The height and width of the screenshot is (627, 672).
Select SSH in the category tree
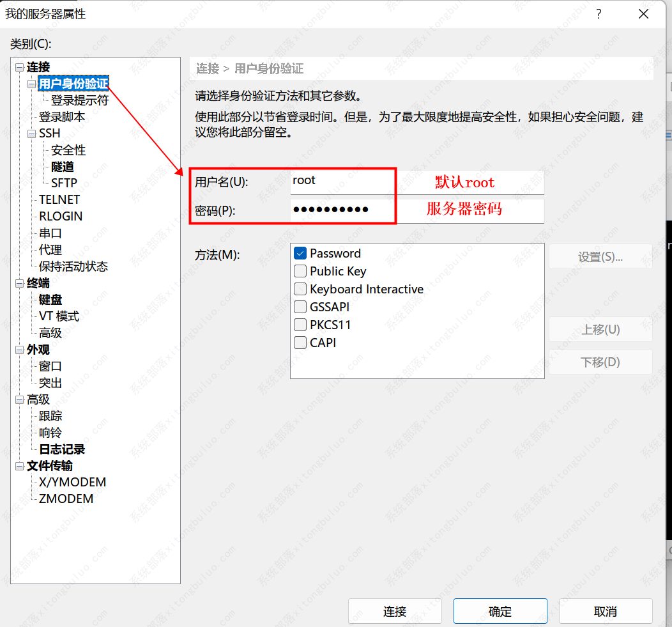point(50,134)
